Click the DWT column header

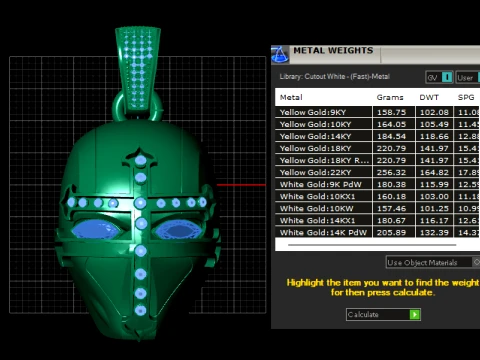429,97
